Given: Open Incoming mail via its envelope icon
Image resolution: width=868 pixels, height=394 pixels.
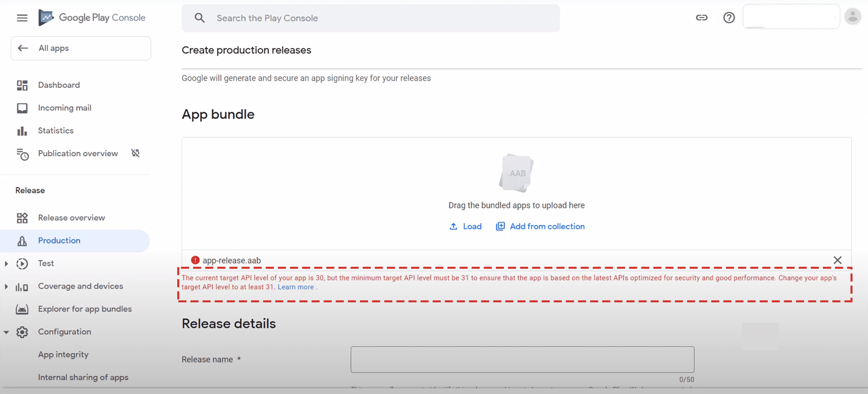Looking at the screenshot, I should click(22, 108).
